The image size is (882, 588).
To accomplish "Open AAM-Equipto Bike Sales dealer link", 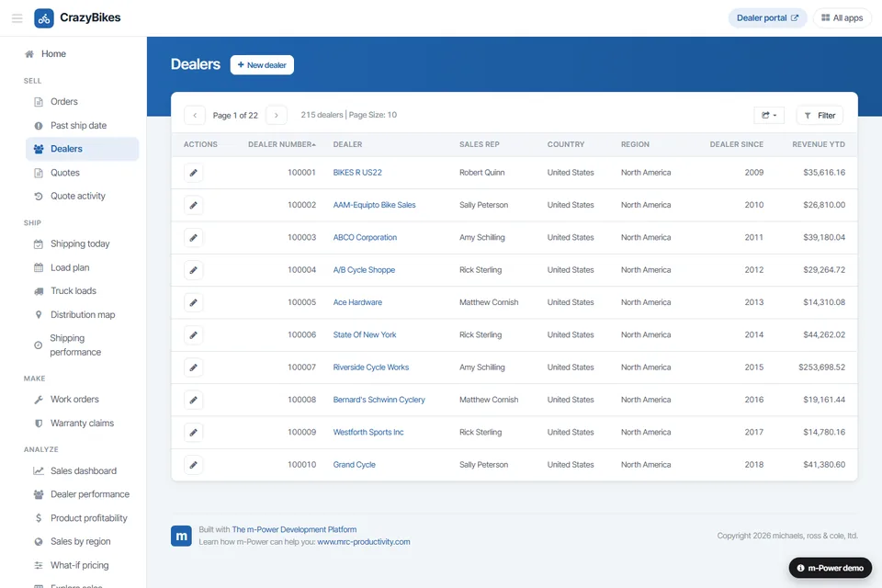I will [374, 206].
